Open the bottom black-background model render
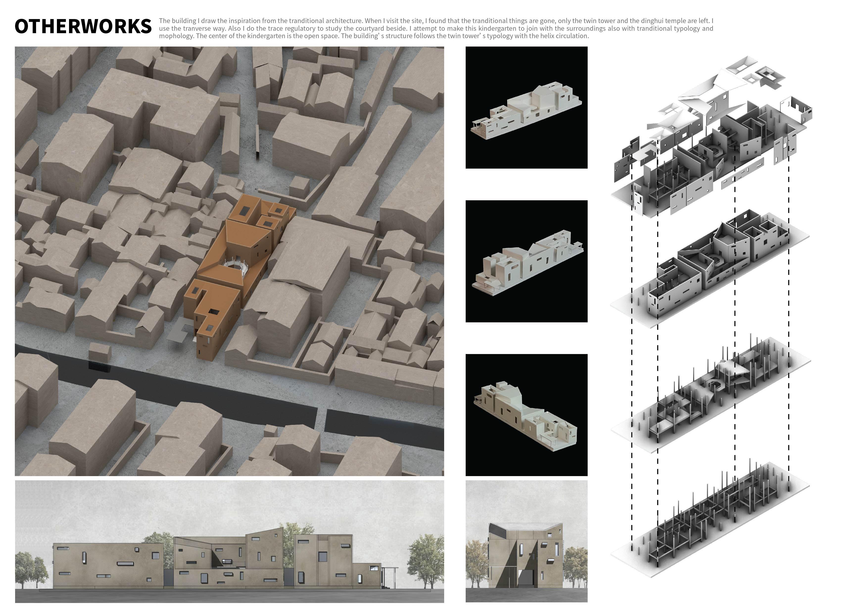The image size is (868, 614). pyautogui.click(x=526, y=415)
